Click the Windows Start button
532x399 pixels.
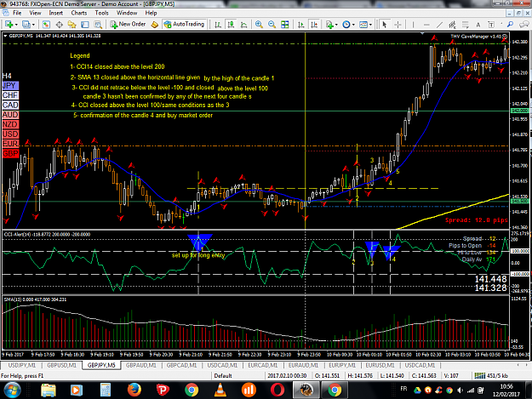click(13, 390)
